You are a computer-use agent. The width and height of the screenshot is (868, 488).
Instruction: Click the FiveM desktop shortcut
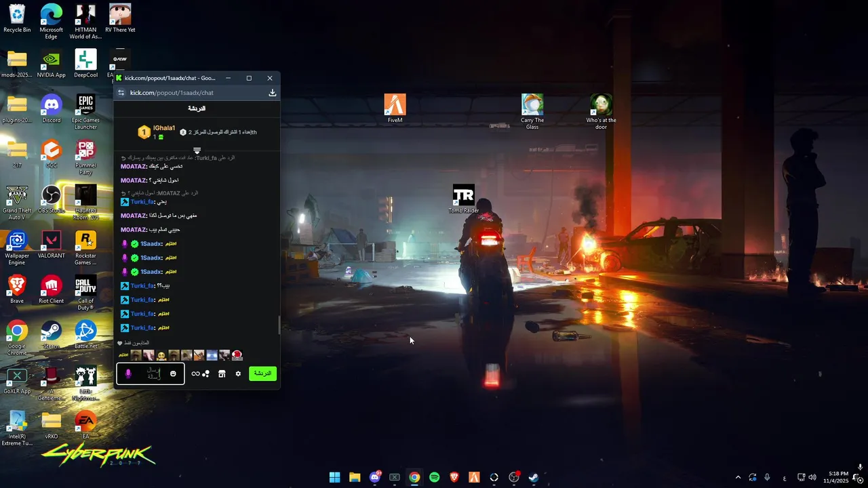point(395,108)
